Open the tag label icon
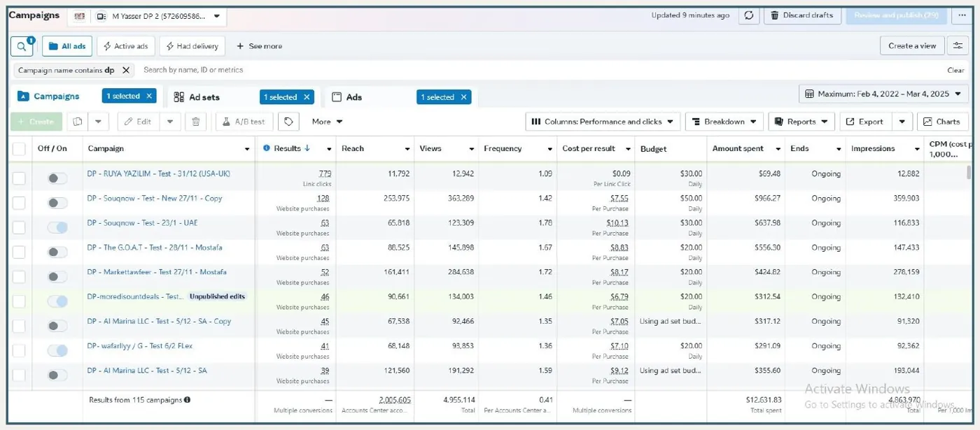Image resolution: width=980 pixels, height=430 pixels. coord(288,122)
